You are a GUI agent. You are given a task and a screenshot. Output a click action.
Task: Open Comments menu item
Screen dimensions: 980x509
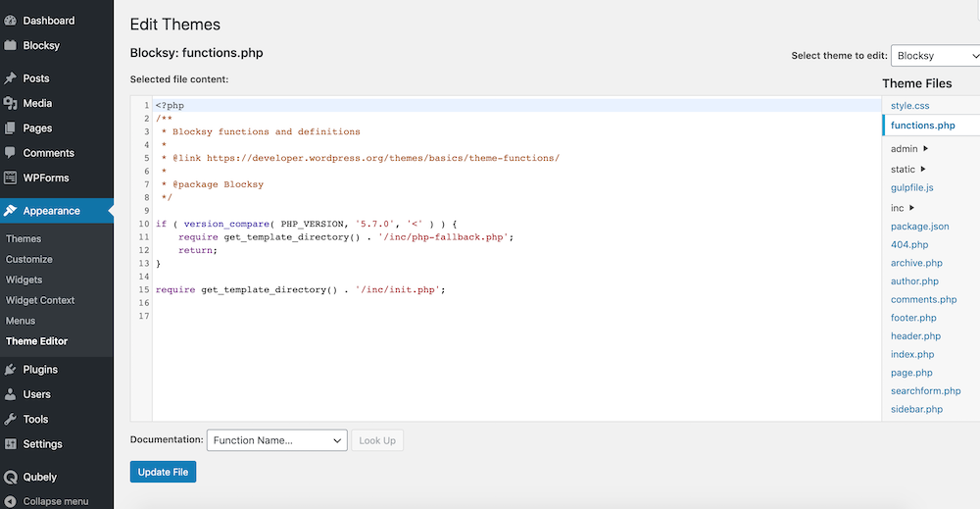pos(49,153)
